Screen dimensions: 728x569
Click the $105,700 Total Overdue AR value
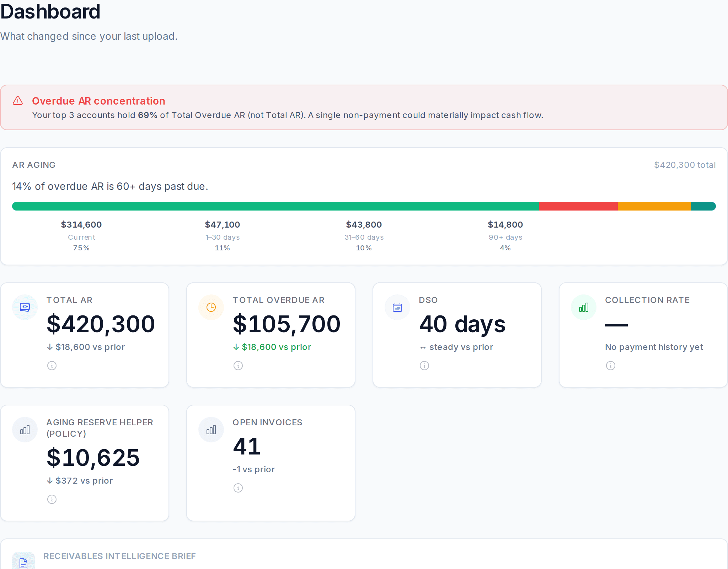click(x=287, y=324)
